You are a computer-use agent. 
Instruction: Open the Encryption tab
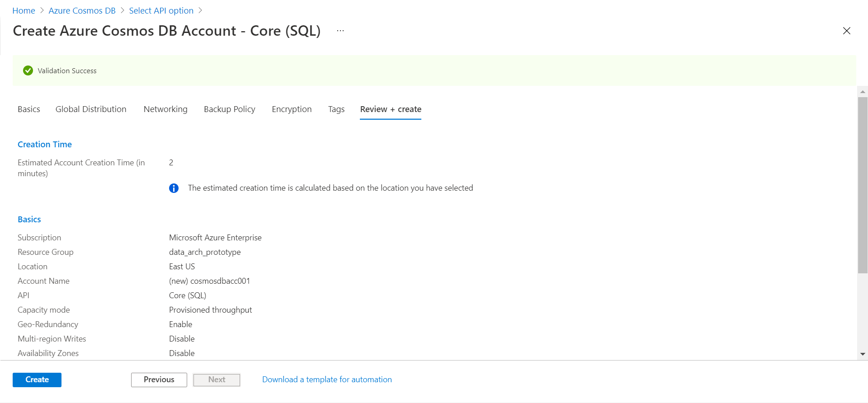coord(292,109)
